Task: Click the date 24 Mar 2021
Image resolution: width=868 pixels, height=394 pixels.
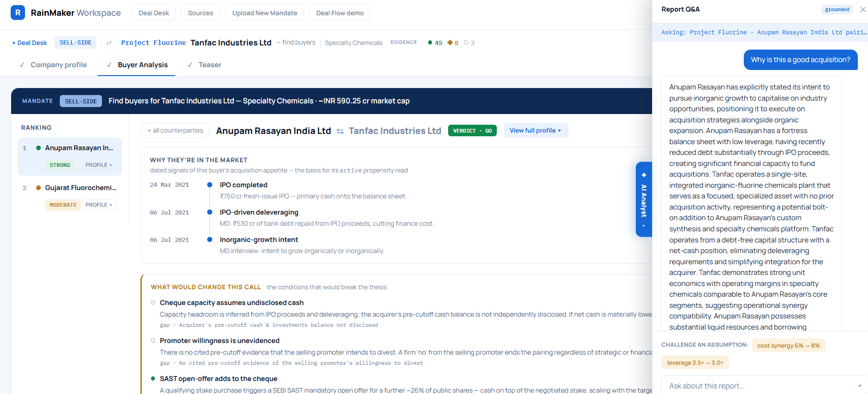Action: pos(169,185)
